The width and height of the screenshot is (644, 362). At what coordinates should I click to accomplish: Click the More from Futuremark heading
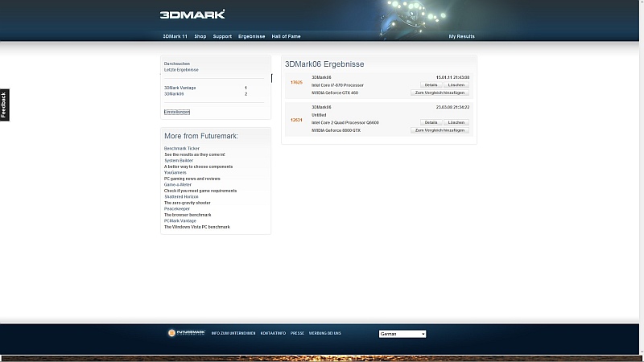201,136
